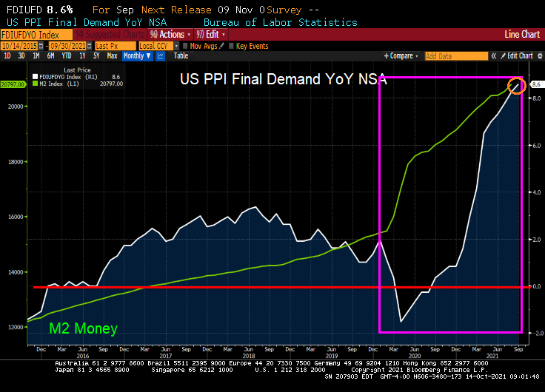Toggle FDIUFDYO Index series in legend
The width and height of the screenshot is (545, 392).
59,76
